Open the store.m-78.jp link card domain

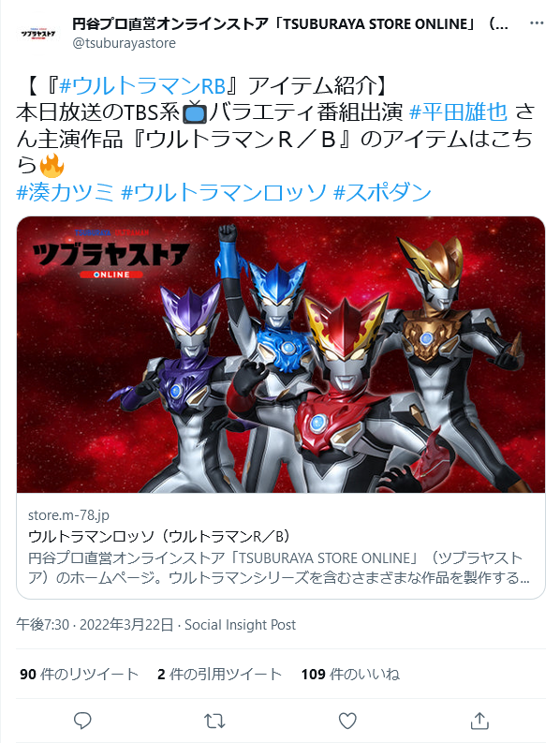[68, 515]
